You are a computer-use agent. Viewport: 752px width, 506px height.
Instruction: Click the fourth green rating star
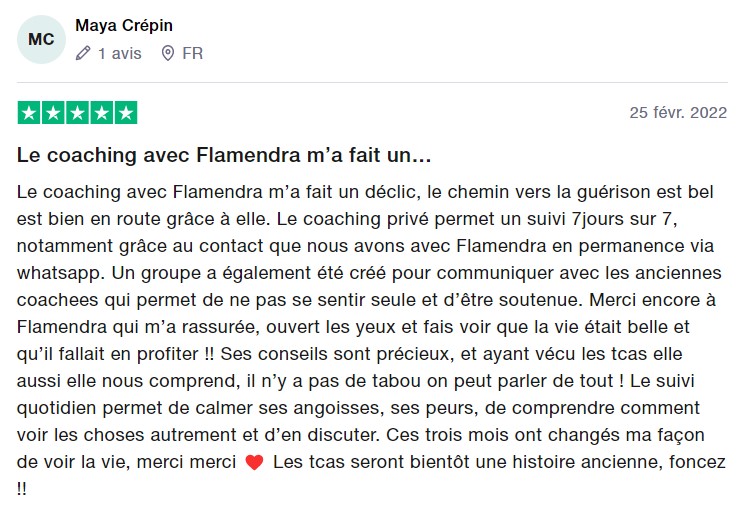tap(101, 113)
